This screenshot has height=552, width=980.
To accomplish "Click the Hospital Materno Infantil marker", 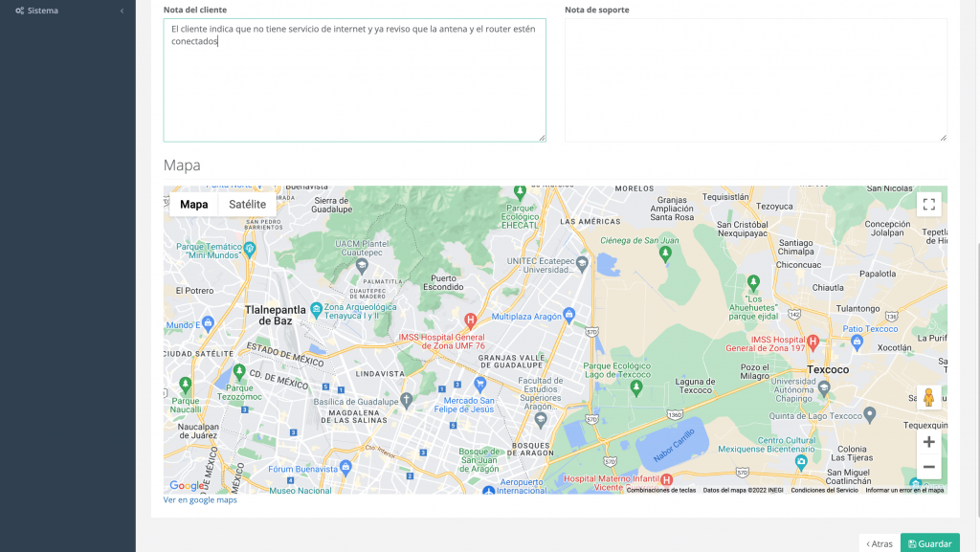I will click(666, 479).
